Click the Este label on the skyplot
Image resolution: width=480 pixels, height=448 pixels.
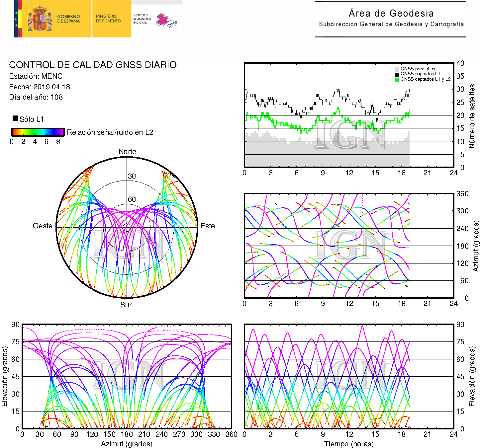[208, 226]
